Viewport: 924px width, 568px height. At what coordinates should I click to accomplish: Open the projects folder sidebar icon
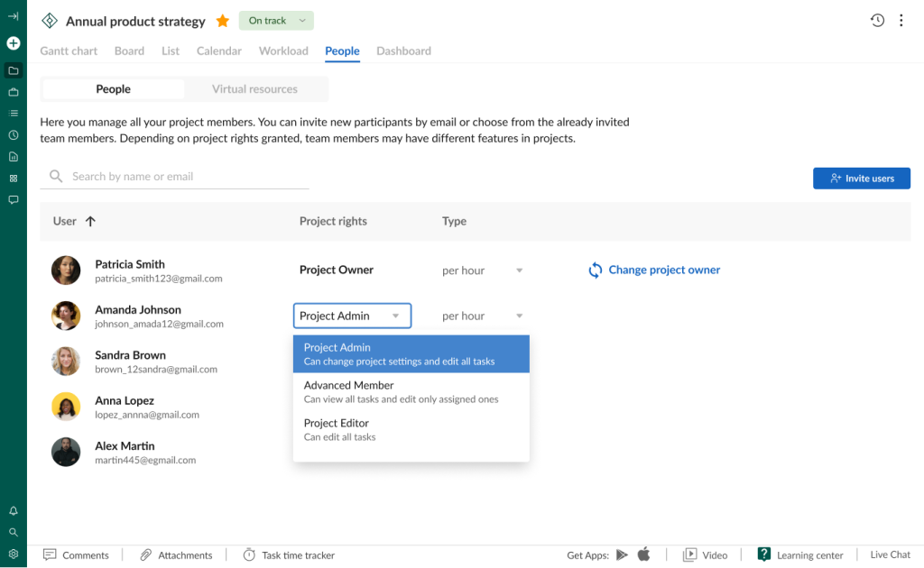pos(13,70)
